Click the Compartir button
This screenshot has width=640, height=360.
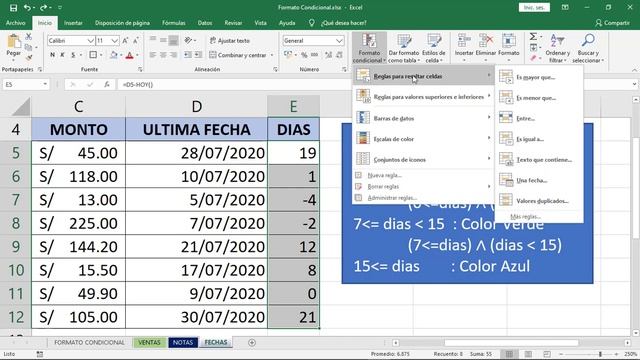(612, 23)
